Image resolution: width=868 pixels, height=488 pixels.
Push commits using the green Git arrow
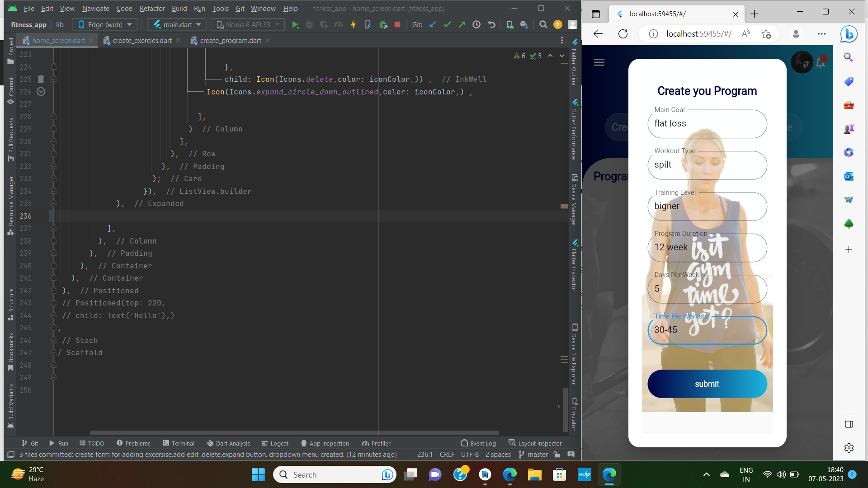tap(462, 24)
